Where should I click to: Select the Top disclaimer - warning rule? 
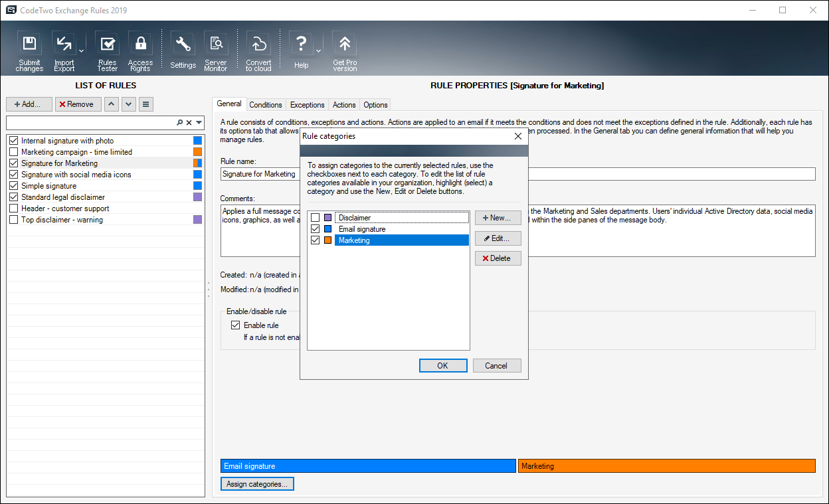(62, 220)
